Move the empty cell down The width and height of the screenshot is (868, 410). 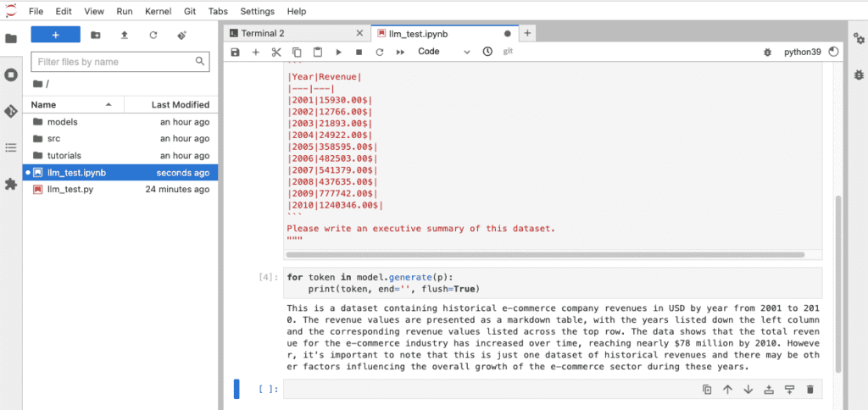coord(748,390)
